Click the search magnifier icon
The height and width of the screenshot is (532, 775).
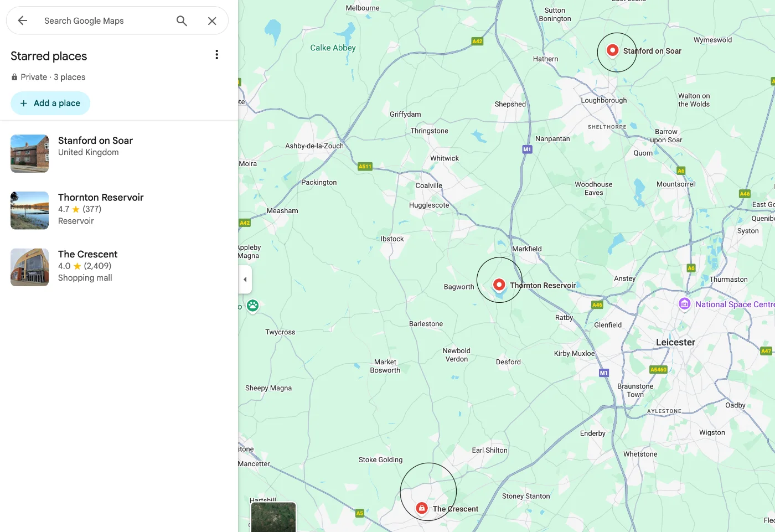[x=182, y=21]
